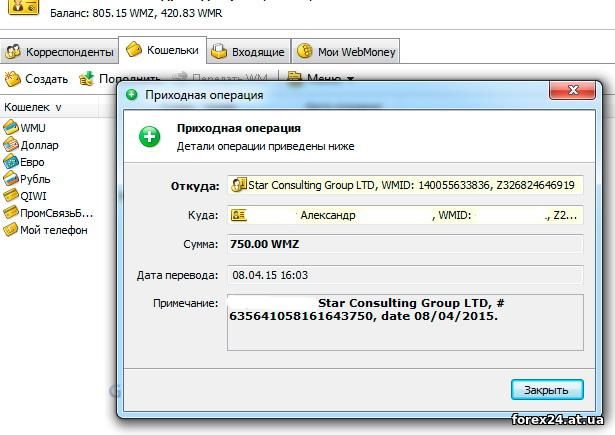
Task: Click the WMU wallet name
Action: coord(33,128)
